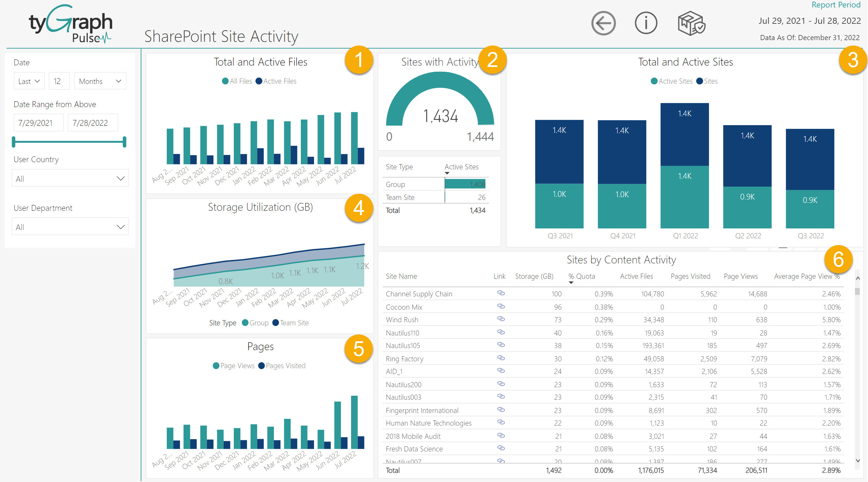Viewport: 868px width, 482px height.
Task: Open link icon for Channel Supply Chain
Action: click(501, 293)
